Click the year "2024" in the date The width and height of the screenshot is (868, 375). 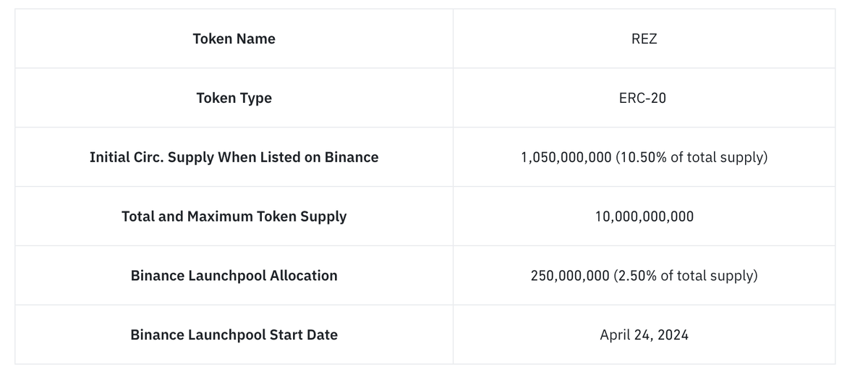pyautogui.click(x=673, y=335)
